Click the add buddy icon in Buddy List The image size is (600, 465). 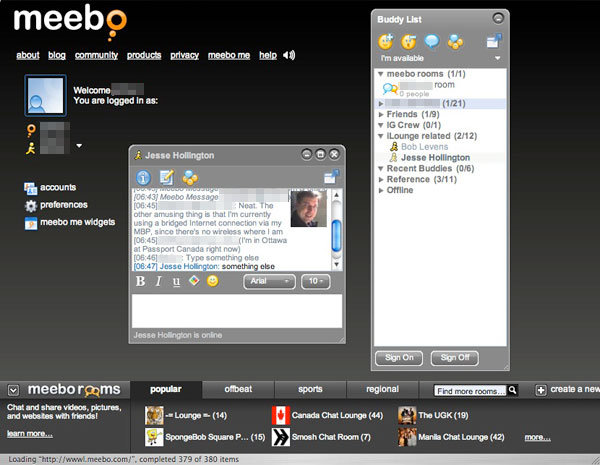pyautogui.click(x=386, y=41)
